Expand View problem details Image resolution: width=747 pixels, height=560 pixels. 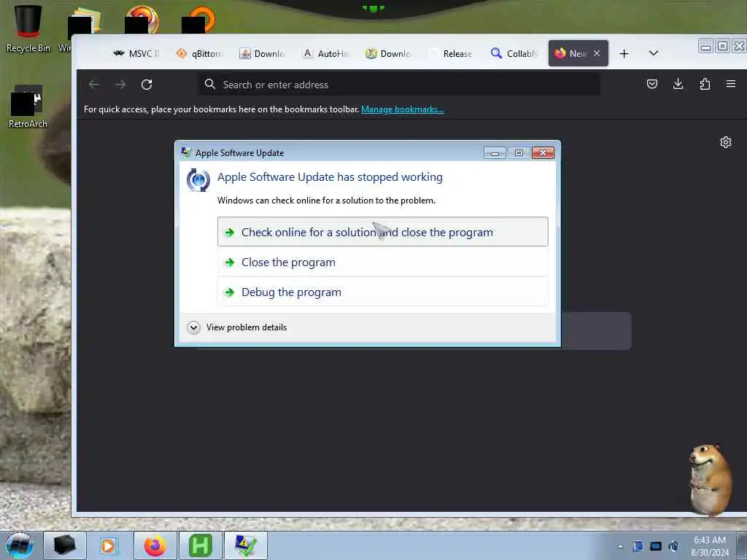(237, 327)
